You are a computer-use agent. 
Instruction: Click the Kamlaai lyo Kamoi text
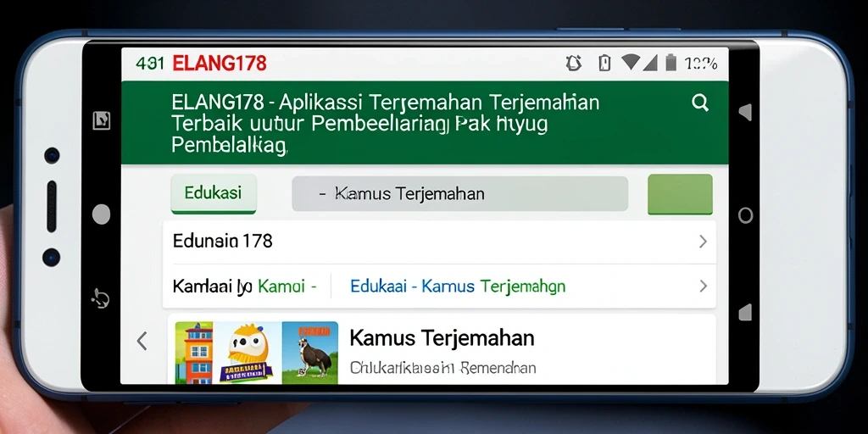pyautogui.click(x=244, y=287)
